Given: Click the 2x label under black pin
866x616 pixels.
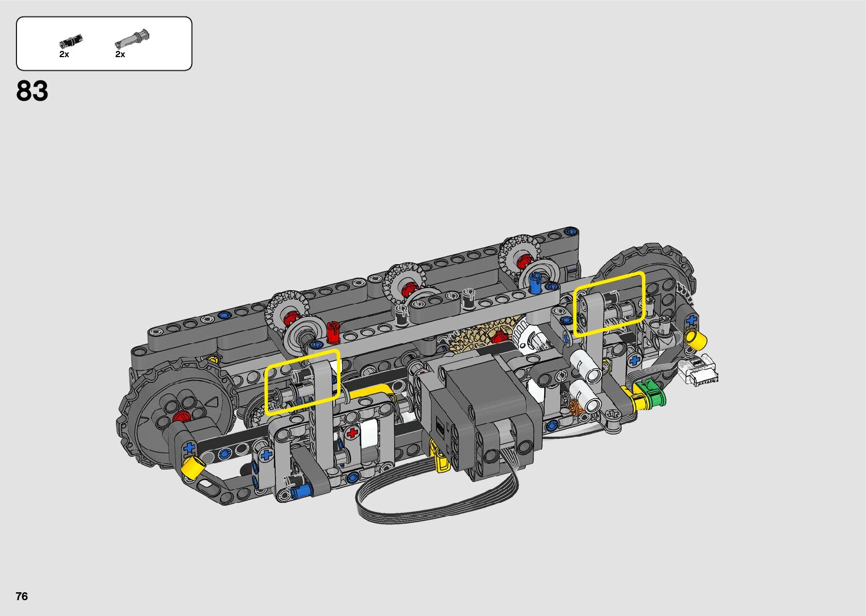Looking at the screenshot, I should coord(64,54).
